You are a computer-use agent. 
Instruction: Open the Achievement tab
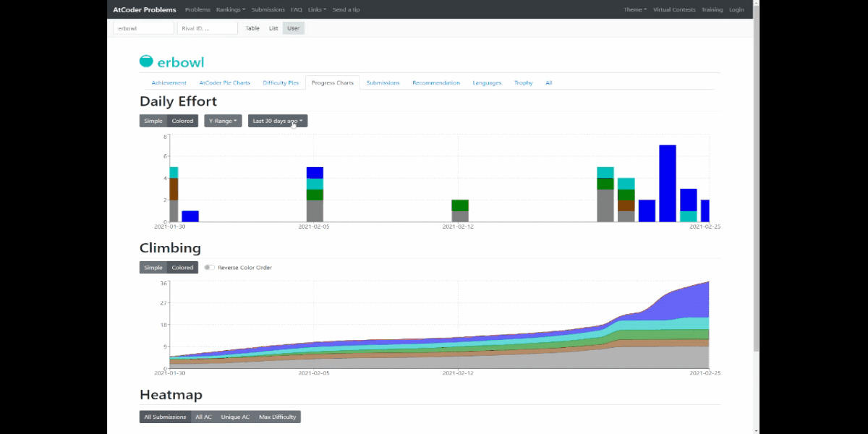[x=169, y=83]
